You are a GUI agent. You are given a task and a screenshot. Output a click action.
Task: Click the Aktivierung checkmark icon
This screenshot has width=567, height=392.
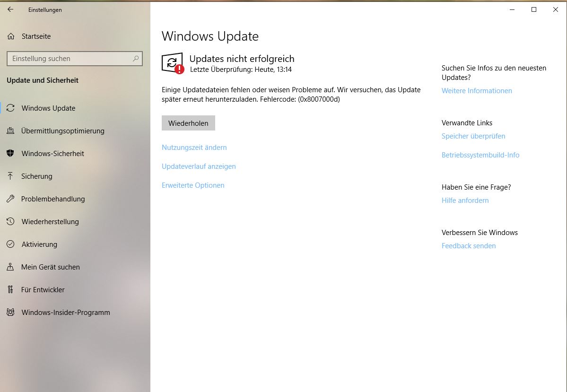(x=10, y=244)
